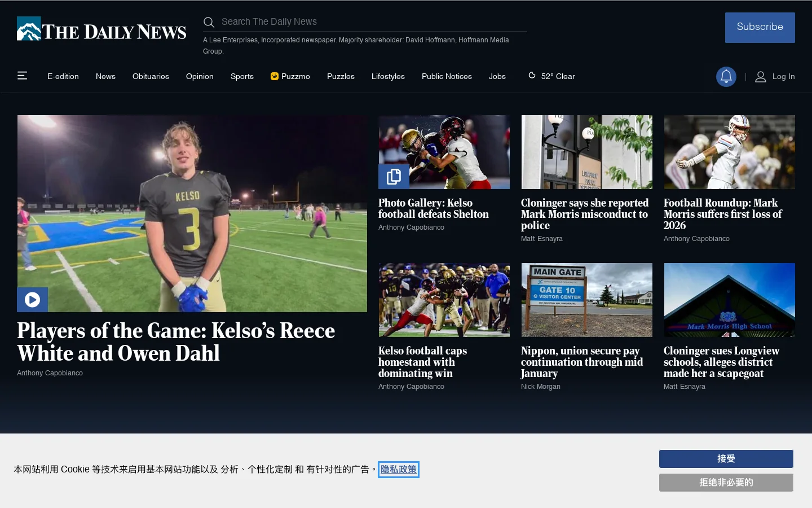Click the Longview Police sign thumbnail

[587, 152]
